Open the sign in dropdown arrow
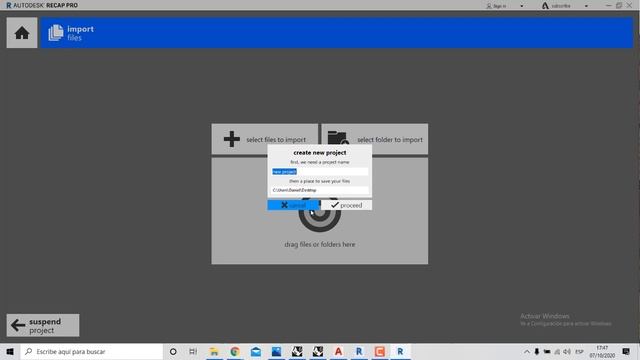Screen dimensions: 640x360 (522, 6)
